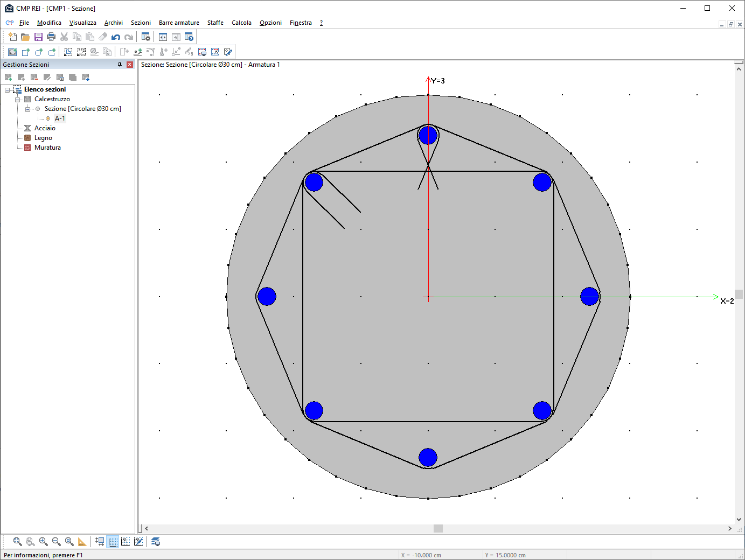Remove section with red minus icon
745x560 pixels.
tap(34, 77)
